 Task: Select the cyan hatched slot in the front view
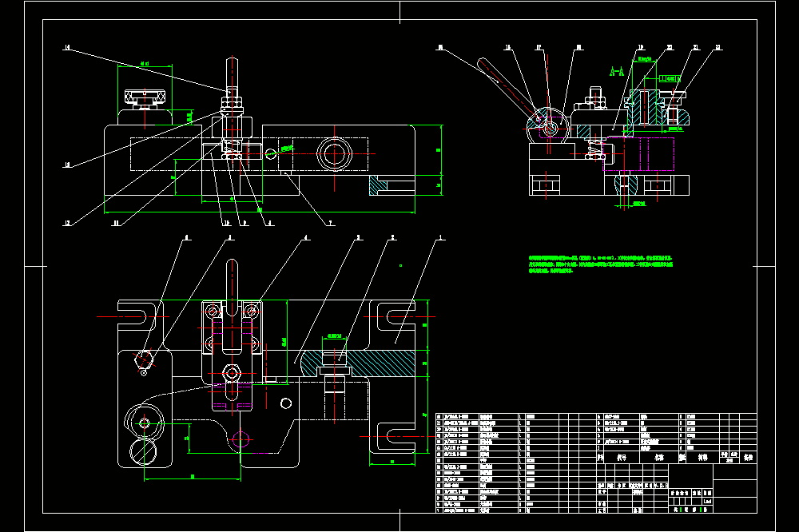[x=378, y=185]
